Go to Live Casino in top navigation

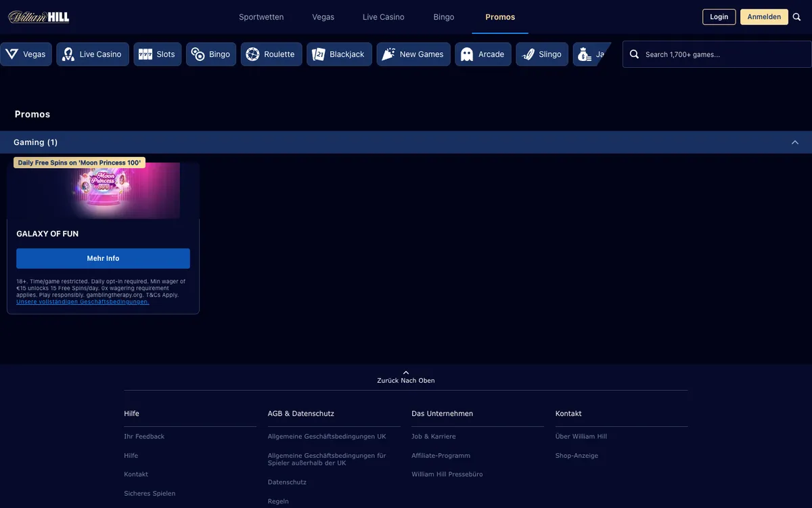[384, 17]
